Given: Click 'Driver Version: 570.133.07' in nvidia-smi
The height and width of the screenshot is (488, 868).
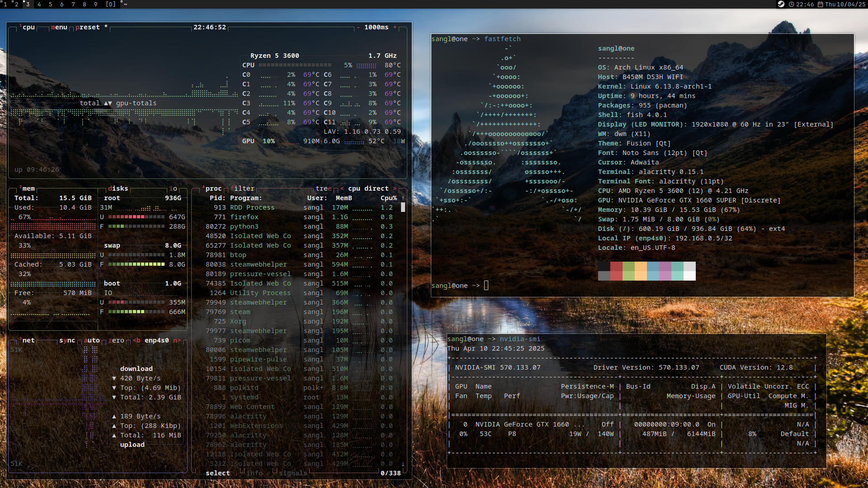Looking at the screenshot, I should click(x=646, y=367).
